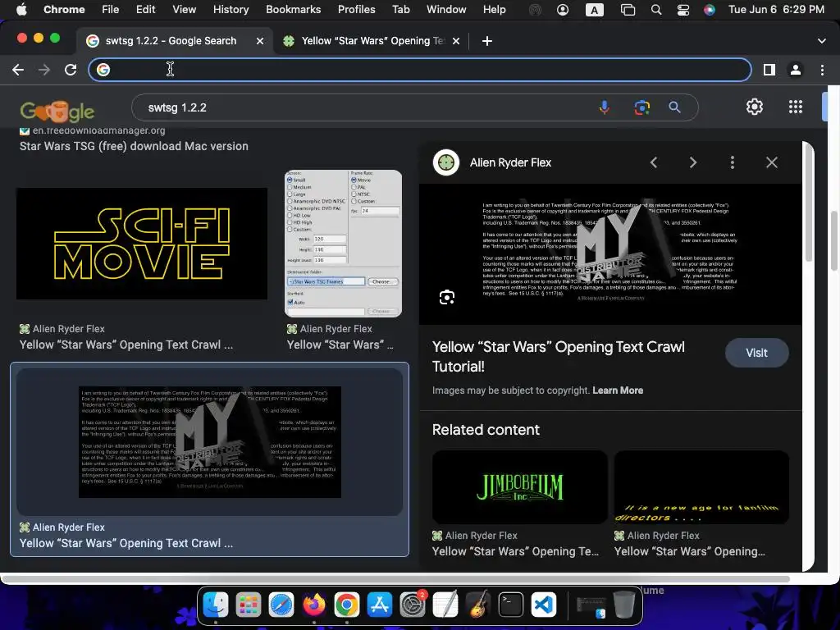Open the Learn More copyright link
The height and width of the screenshot is (630, 840).
point(618,390)
